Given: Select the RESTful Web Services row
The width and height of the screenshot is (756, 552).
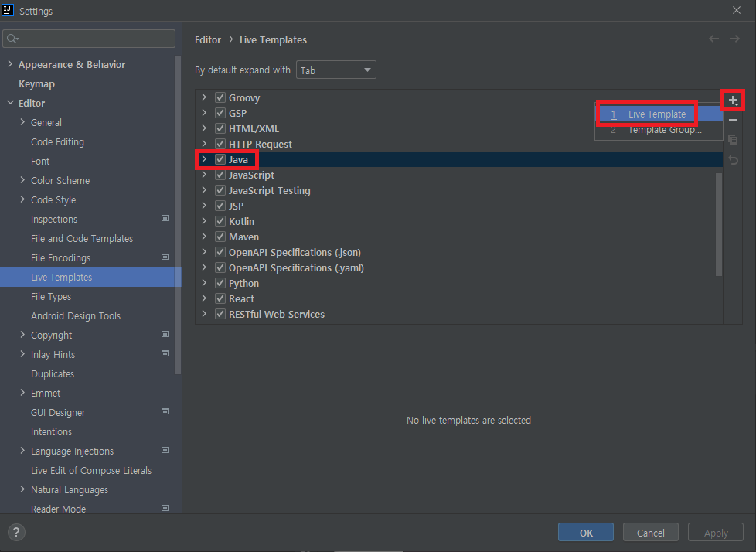Looking at the screenshot, I should tap(458, 314).
